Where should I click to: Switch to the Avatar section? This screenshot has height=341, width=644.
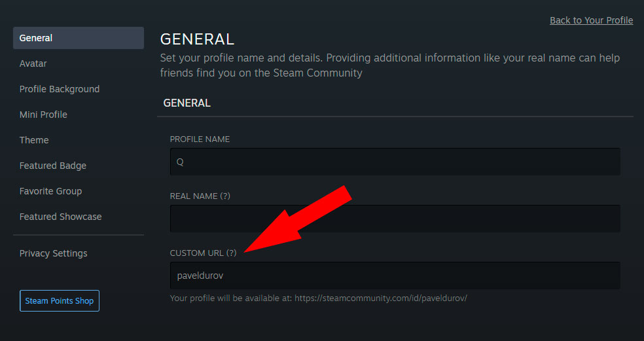pyautogui.click(x=33, y=63)
